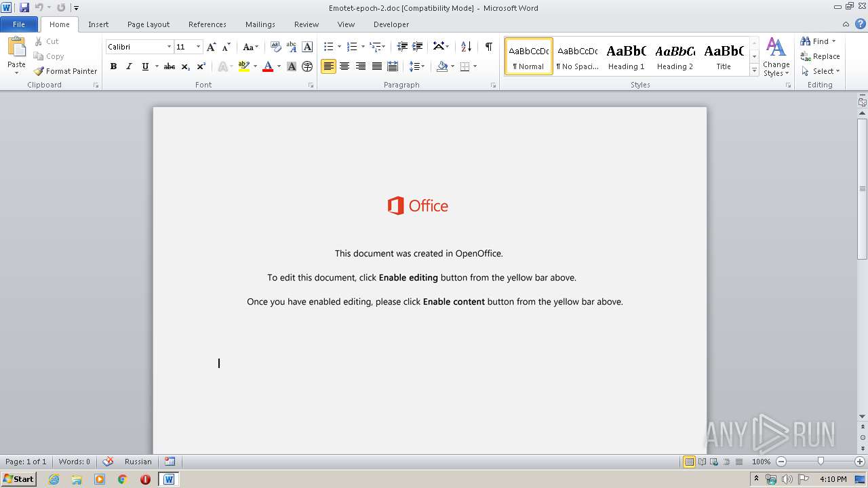Viewport: 868px width, 488px height.
Task: Open the Find dropdown arrow
Action: [x=833, y=41]
